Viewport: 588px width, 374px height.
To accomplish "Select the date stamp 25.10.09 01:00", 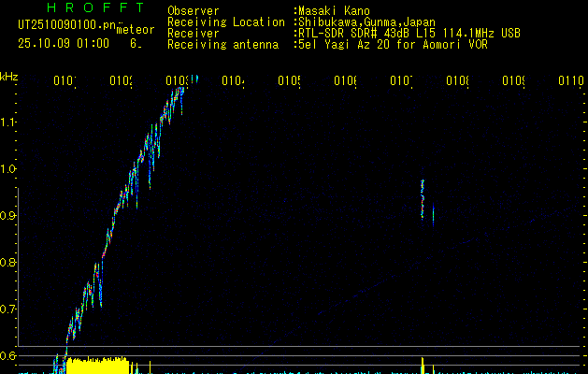I will (x=64, y=44).
